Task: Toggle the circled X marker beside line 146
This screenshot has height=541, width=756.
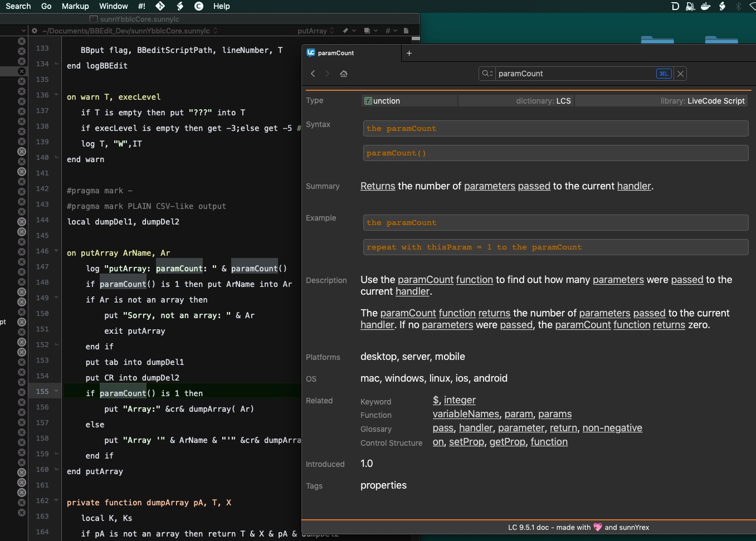Action: coord(22,252)
